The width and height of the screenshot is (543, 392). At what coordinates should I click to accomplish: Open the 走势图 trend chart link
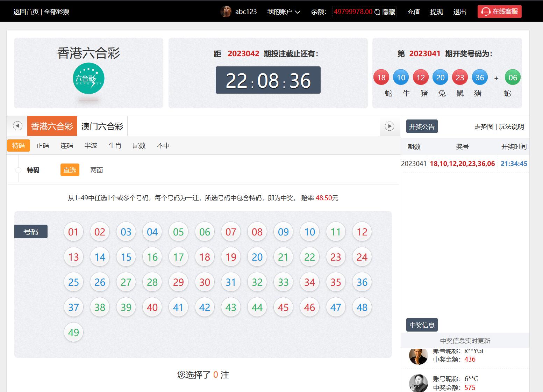(484, 127)
